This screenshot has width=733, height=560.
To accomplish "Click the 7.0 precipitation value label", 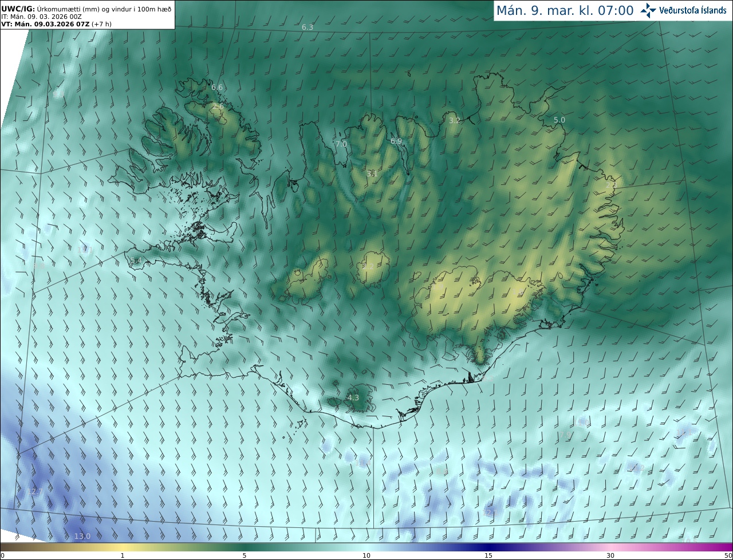I will [x=341, y=144].
